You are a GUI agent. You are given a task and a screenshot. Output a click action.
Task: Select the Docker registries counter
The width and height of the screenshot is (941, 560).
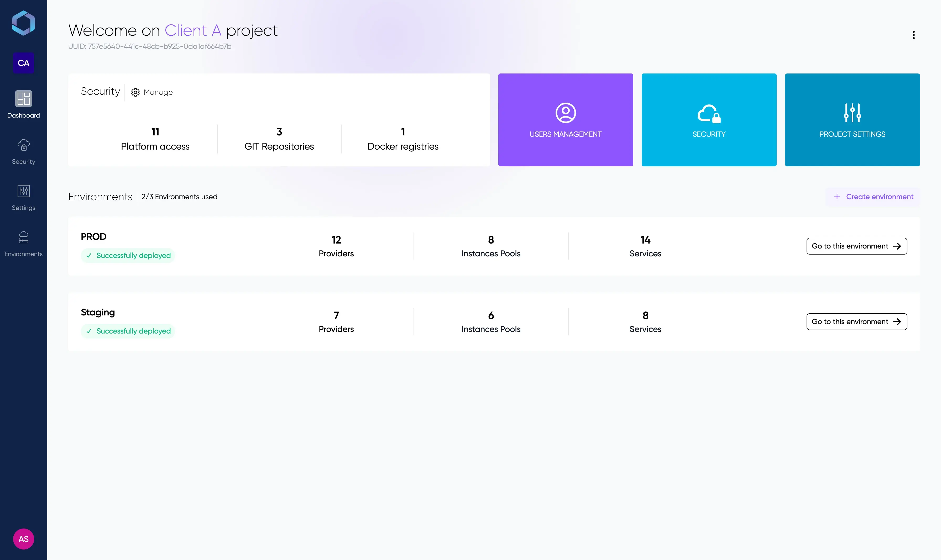click(403, 139)
